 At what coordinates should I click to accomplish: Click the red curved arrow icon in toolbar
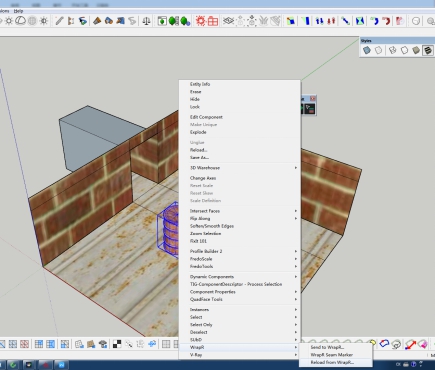(386, 21)
